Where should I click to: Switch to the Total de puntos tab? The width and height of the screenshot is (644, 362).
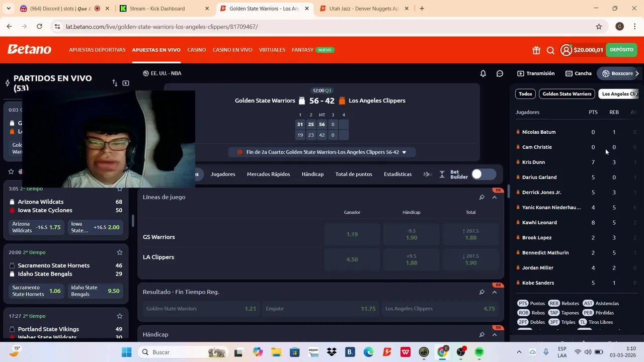coord(354,174)
